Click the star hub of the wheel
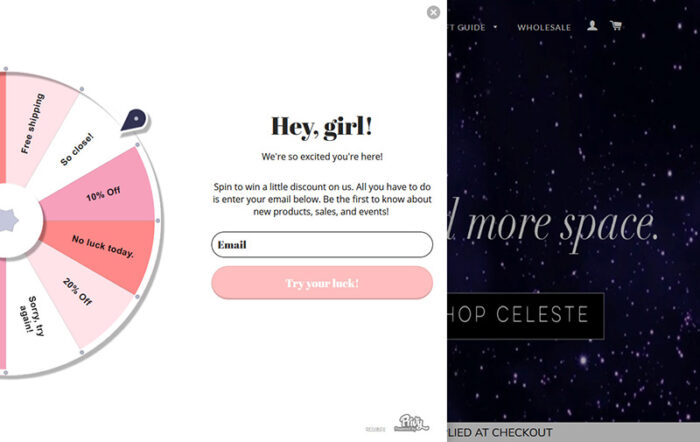This screenshot has width=700, height=442. click(8, 220)
